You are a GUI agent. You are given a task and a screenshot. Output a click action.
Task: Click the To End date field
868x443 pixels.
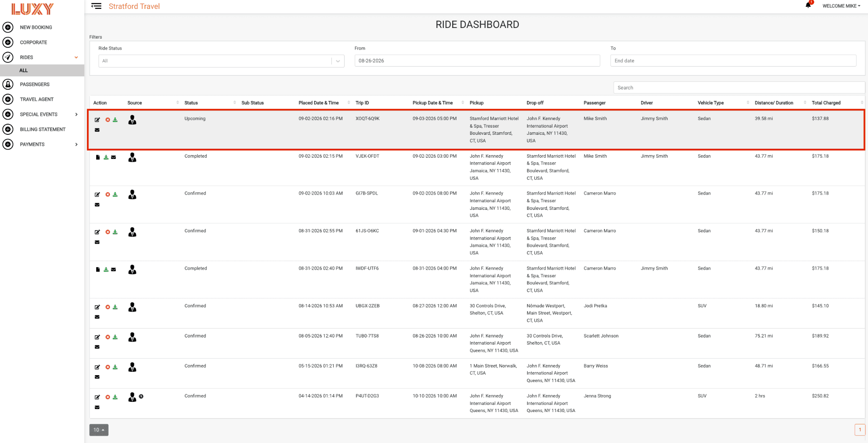733,61
